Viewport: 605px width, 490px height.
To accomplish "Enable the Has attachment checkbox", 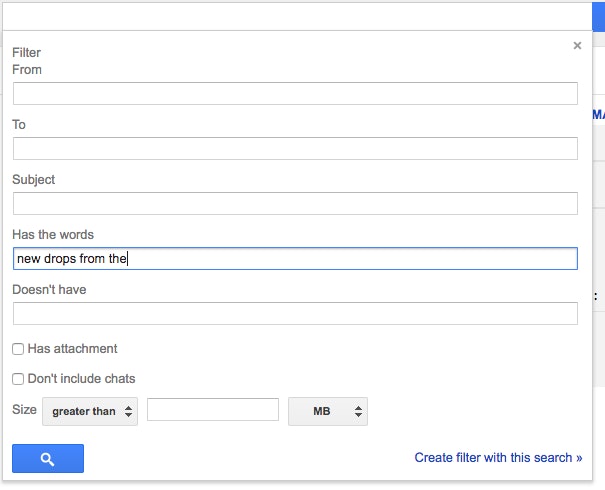I will [x=18, y=349].
